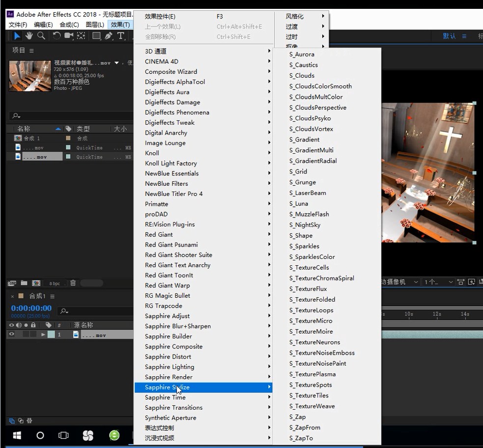Open the 合成1 timeline panel menu

(x=53, y=296)
